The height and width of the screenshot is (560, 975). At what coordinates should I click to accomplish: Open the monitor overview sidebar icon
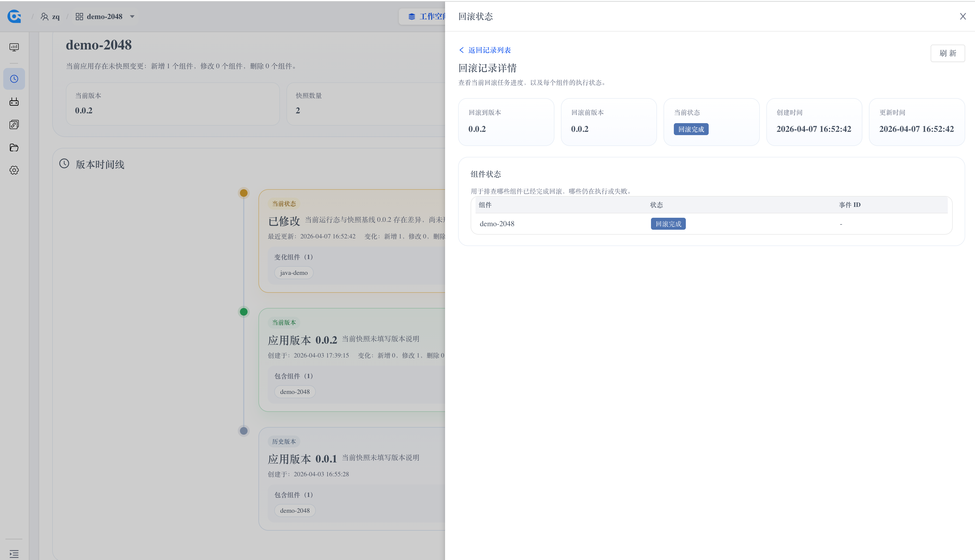14,47
